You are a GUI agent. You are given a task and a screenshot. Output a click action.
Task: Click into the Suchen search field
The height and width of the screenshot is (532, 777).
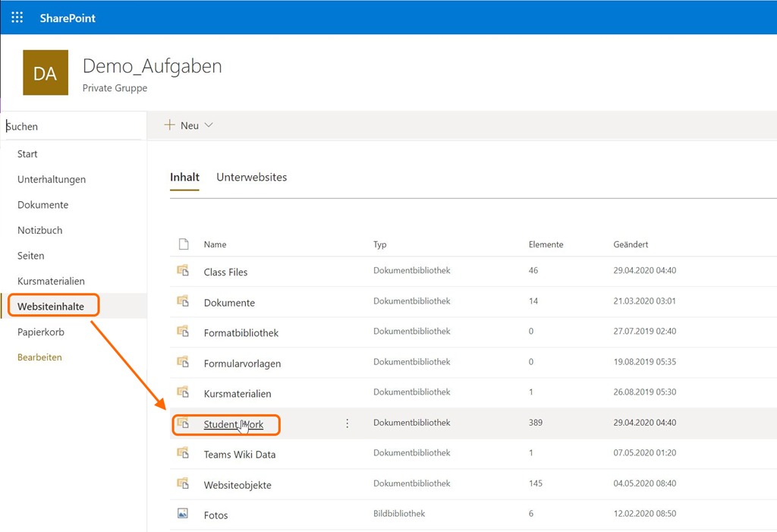(x=72, y=127)
